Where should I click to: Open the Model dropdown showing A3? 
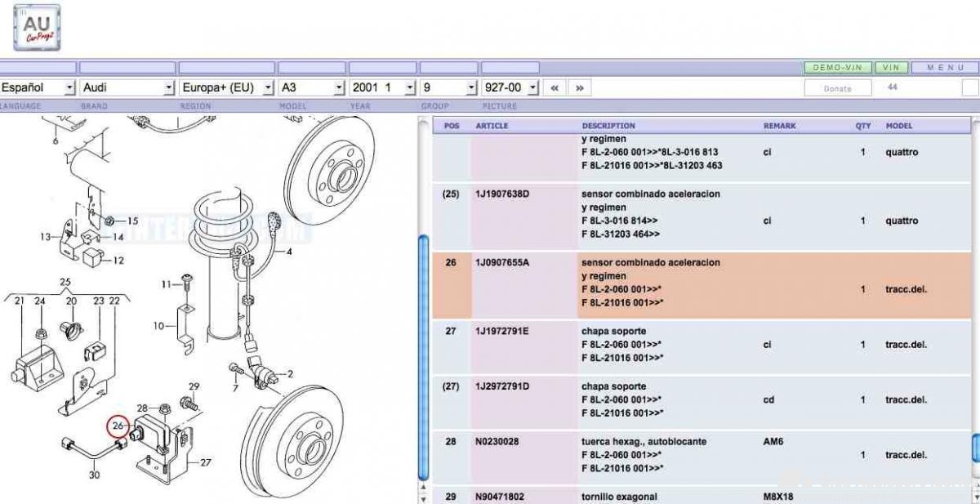point(312,87)
